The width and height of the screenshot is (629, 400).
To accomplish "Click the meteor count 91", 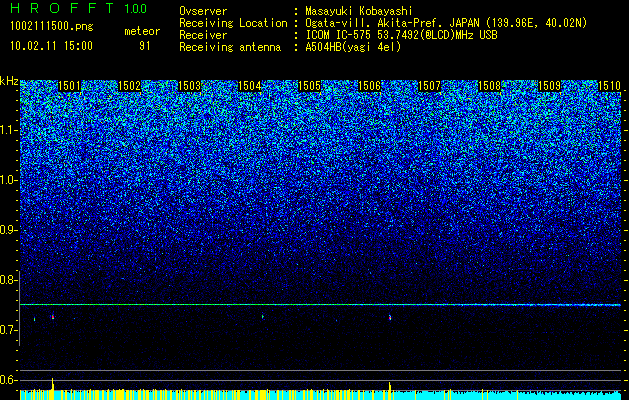I will pyautogui.click(x=144, y=46).
